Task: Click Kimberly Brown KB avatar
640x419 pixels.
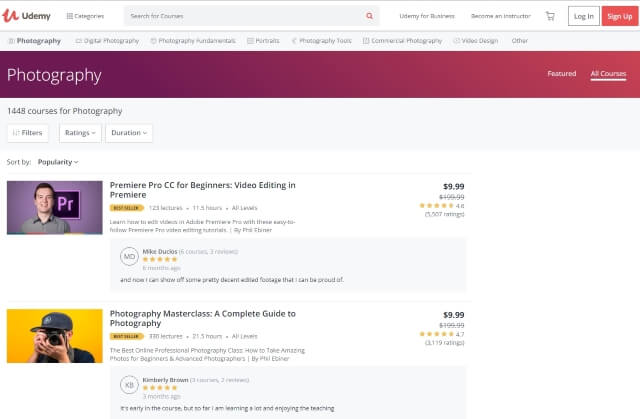Action: [x=129, y=385]
